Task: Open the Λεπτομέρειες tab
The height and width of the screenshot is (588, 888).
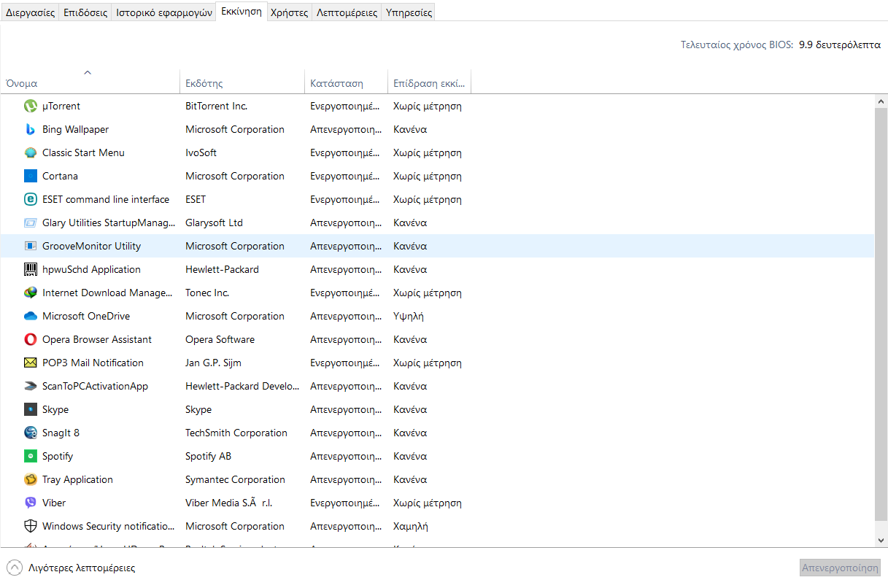Action: pyautogui.click(x=347, y=12)
